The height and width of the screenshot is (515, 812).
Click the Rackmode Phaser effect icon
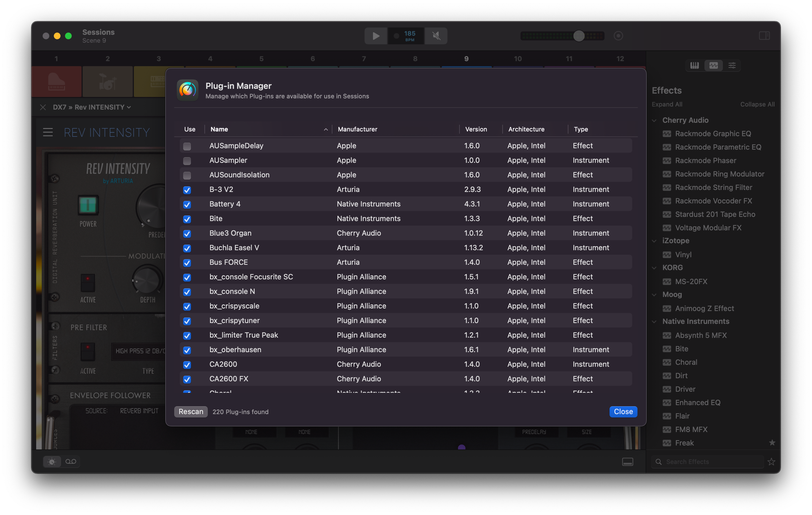667,161
